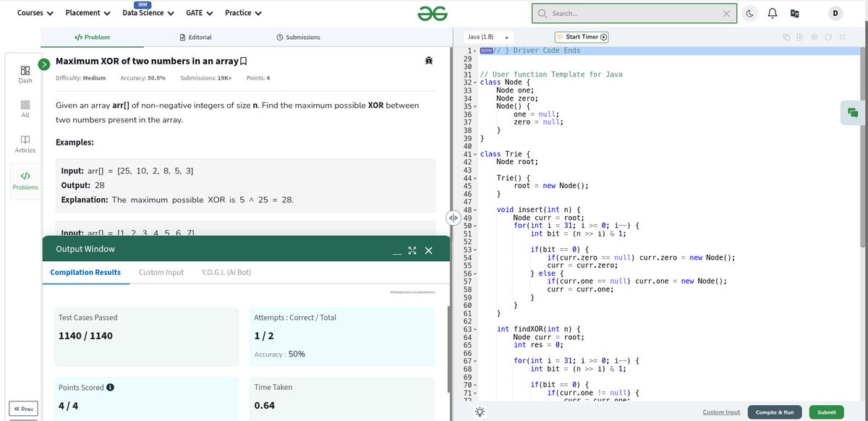Open the Data Science dropdown

pos(148,13)
